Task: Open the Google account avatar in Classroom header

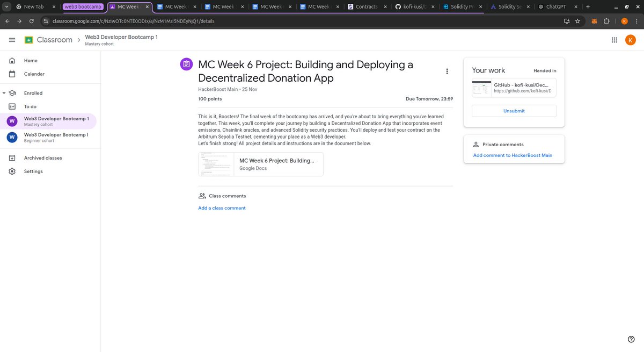Action: click(x=631, y=40)
